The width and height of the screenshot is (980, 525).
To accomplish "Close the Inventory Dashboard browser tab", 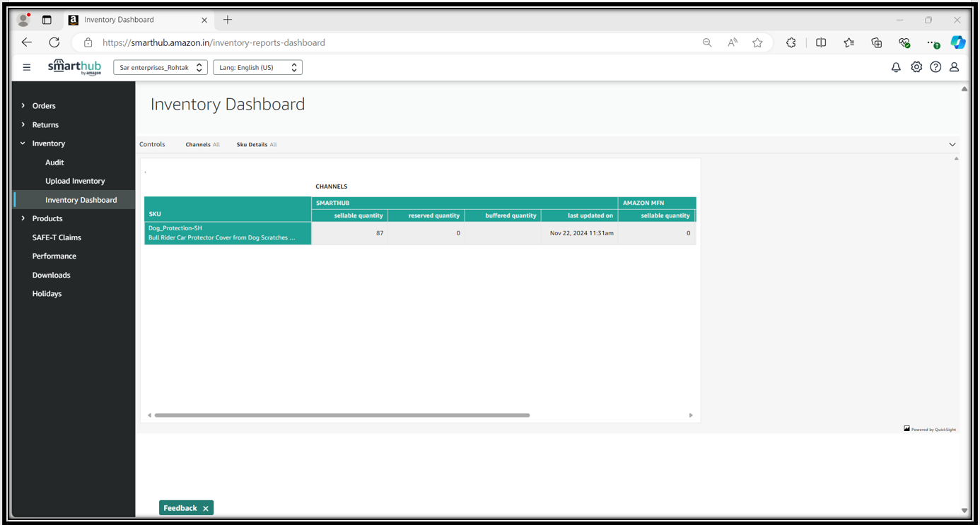I will coord(204,20).
